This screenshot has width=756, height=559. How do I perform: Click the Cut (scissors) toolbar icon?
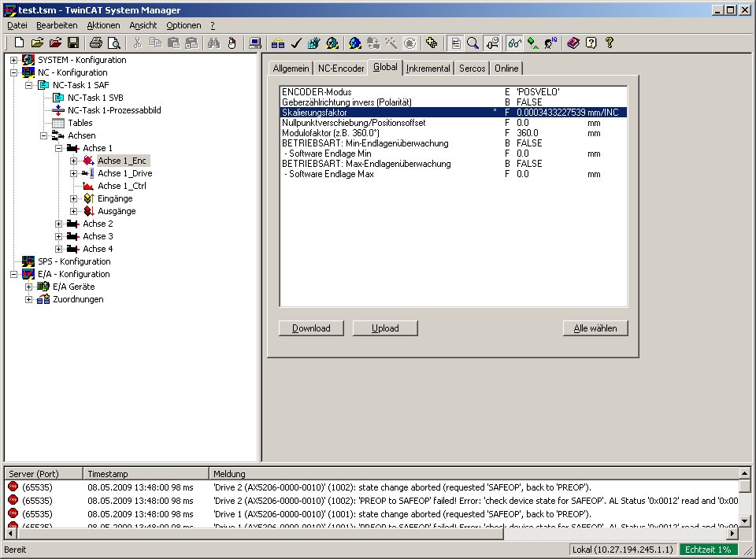137,43
